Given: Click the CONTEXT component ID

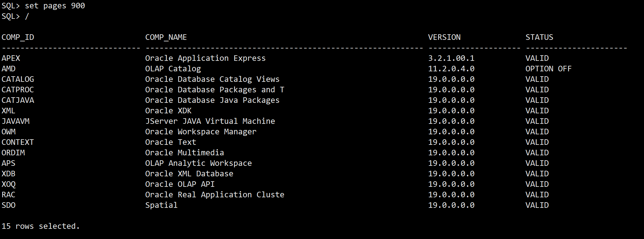Looking at the screenshot, I should [x=18, y=142].
